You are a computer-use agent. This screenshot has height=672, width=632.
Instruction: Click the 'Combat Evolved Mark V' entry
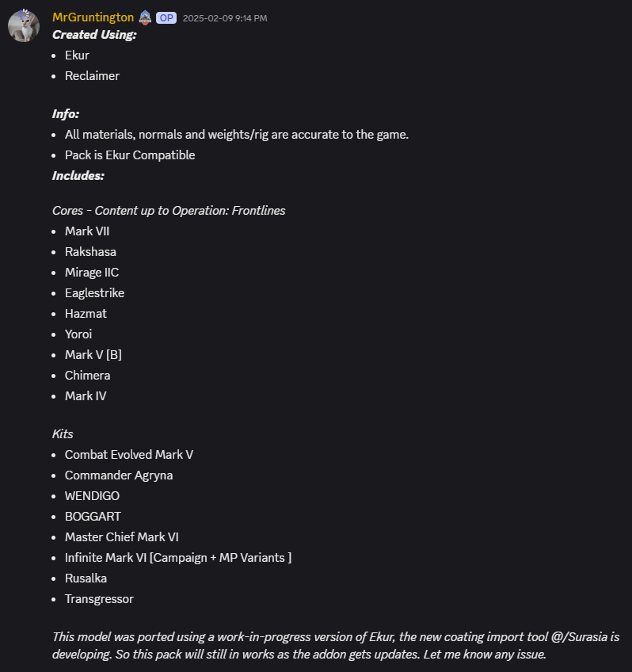pyautogui.click(x=129, y=455)
